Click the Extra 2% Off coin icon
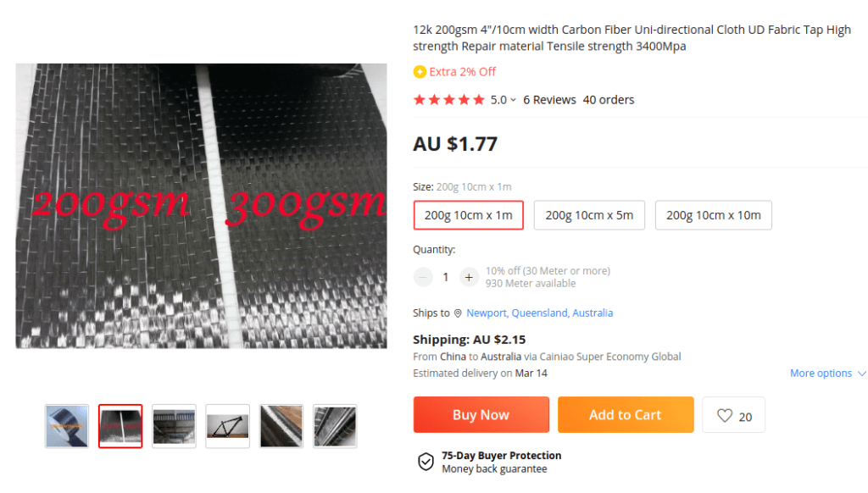The image size is (868, 493). click(x=420, y=72)
